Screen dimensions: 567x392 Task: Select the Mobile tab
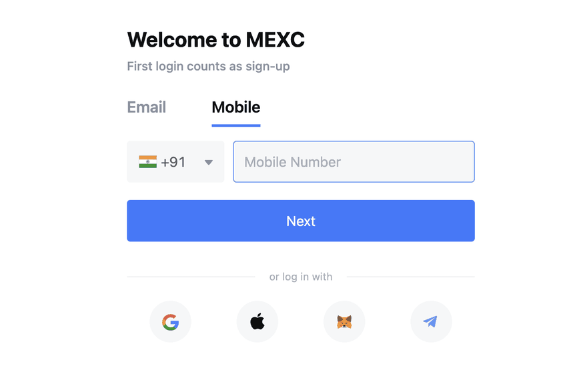[235, 107]
